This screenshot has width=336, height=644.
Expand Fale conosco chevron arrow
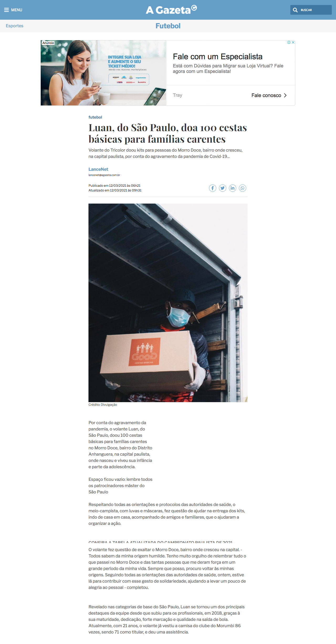click(x=285, y=95)
